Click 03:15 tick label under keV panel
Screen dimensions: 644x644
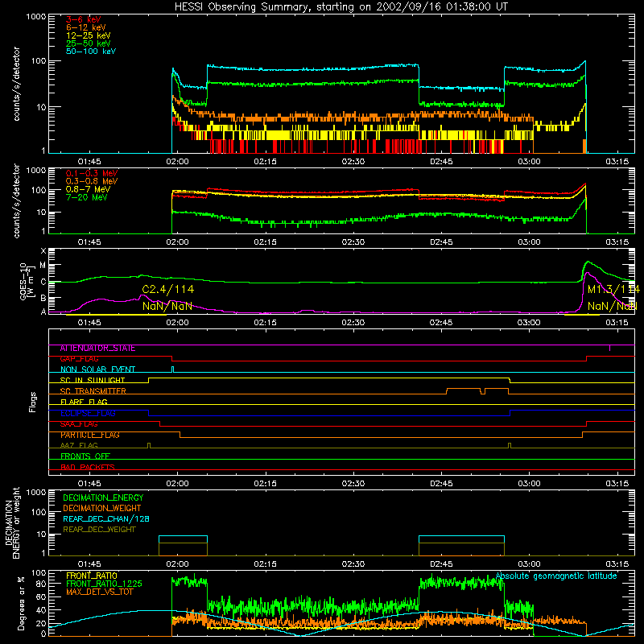(617, 162)
